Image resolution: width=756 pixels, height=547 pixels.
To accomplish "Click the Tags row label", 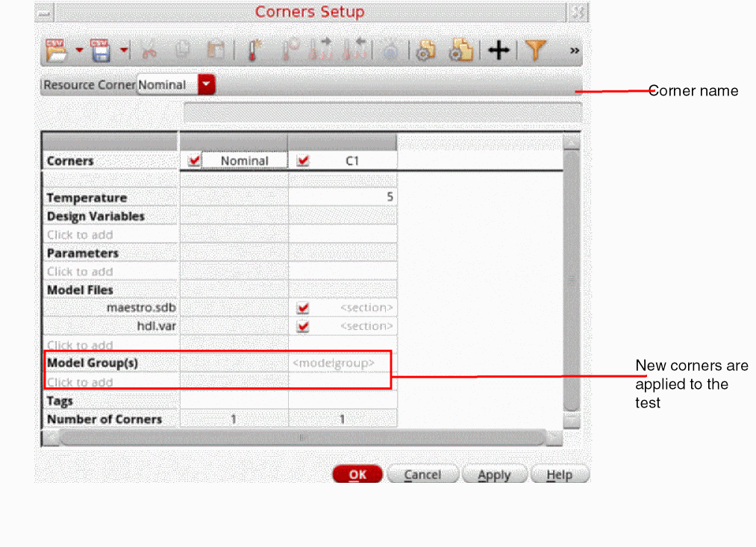I will click(x=60, y=401).
